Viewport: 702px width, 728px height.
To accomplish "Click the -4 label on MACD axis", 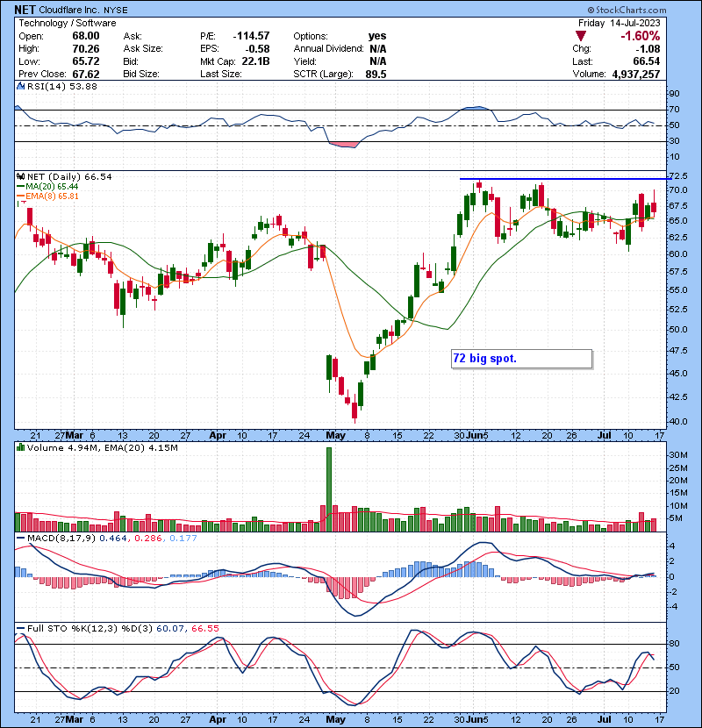I will (672, 607).
